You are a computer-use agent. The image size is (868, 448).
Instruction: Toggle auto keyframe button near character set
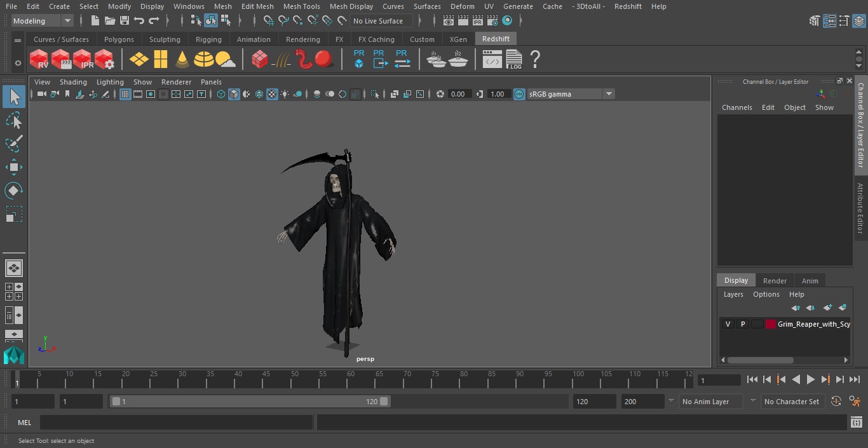tap(836, 401)
